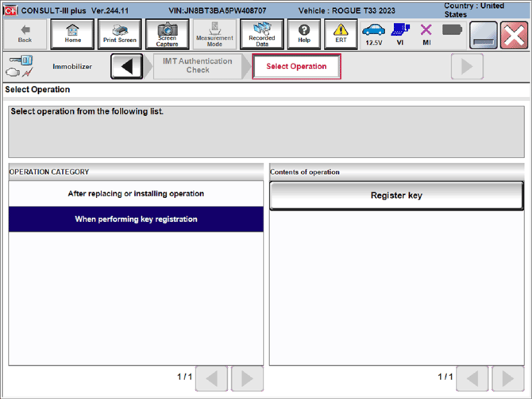Click Operation Category next page arrow
Image resolution: width=532 pixels, height=399 pixels.
(247, 378)
